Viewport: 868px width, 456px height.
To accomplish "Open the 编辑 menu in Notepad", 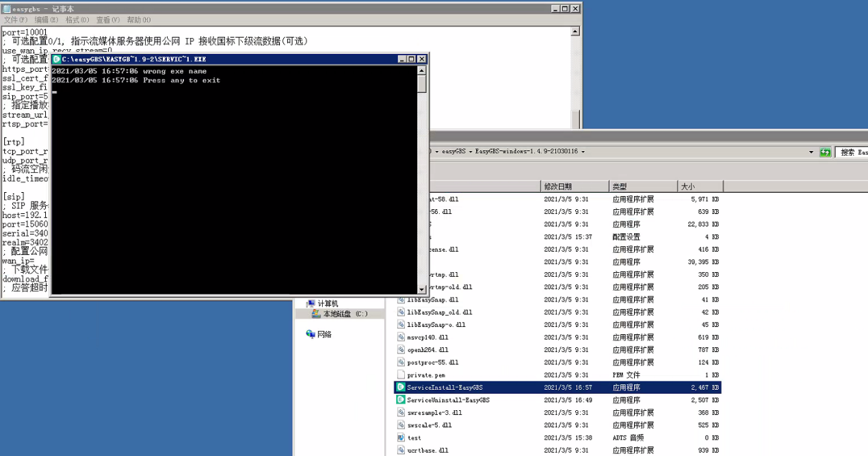I will (x=45, y=20).
